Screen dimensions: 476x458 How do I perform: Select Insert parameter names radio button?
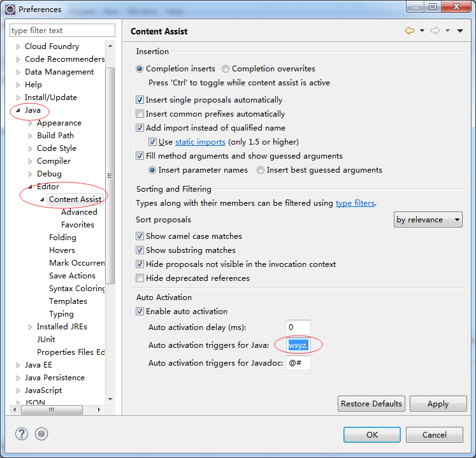click(x=152, y=170)
